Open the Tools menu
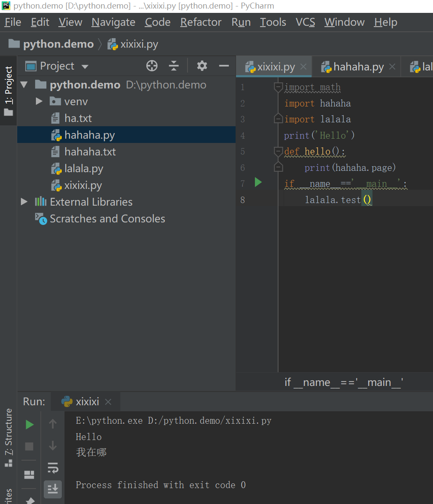The height and width of the screenshot is (504, 433). 273,22
